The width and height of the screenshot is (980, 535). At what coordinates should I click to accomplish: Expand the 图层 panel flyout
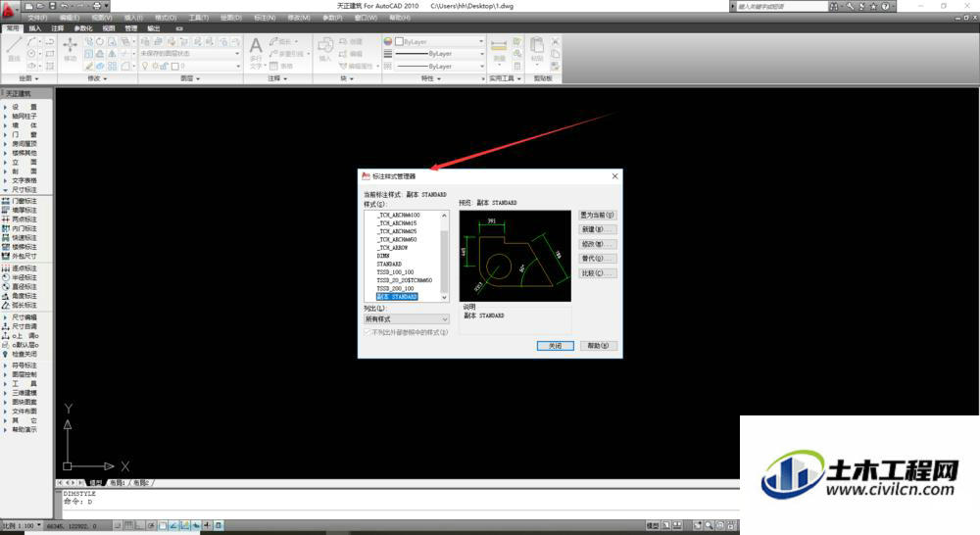tap(190, 78)
